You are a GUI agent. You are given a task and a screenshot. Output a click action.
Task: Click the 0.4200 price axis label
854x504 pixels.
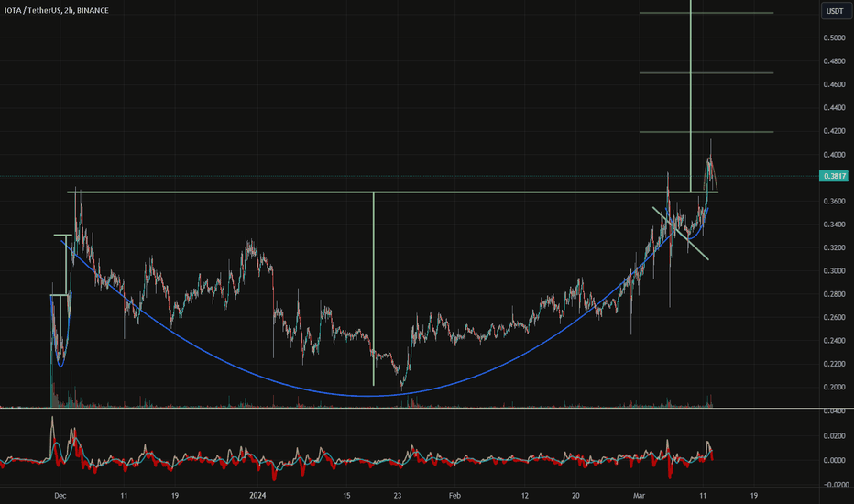click(x=835, y=131)
